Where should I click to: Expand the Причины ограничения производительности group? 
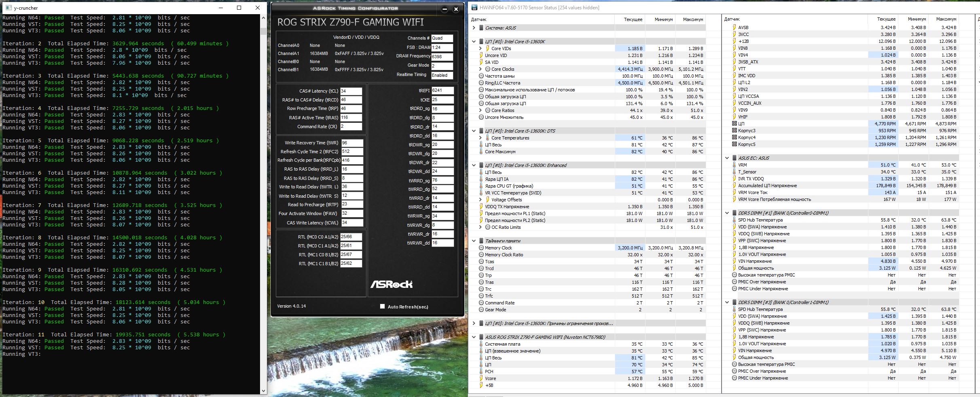tap(474, 323)
